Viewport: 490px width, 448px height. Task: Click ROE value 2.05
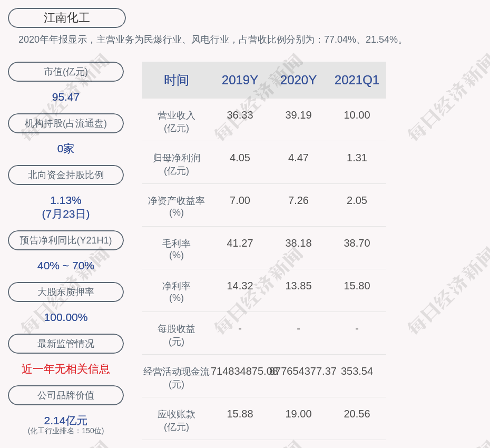tap(357, 200)
